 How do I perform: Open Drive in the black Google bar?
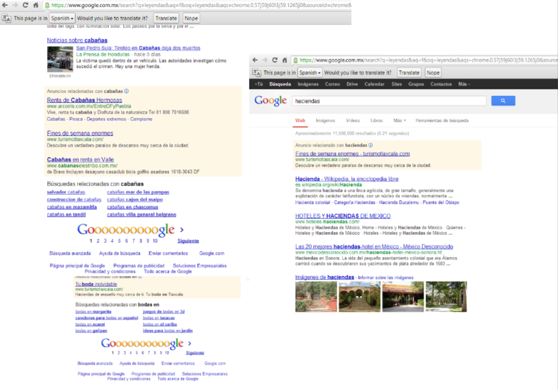click(x=352, y=84)
